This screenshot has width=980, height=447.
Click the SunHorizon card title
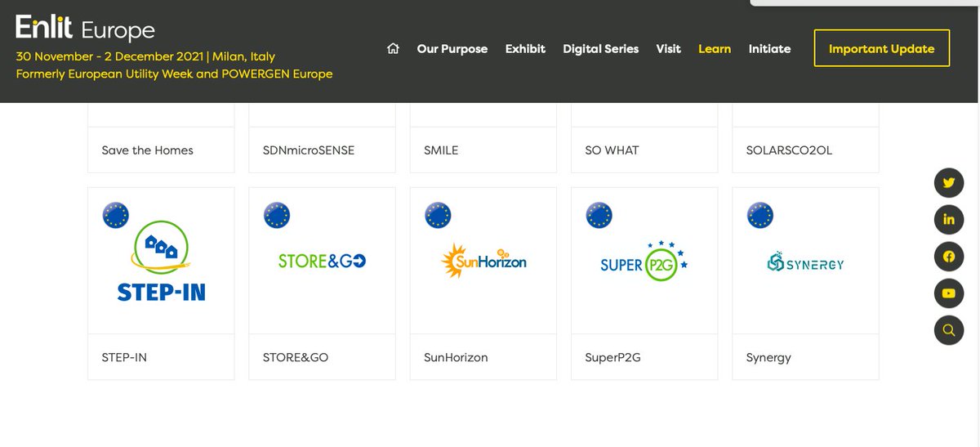(456, 358)
